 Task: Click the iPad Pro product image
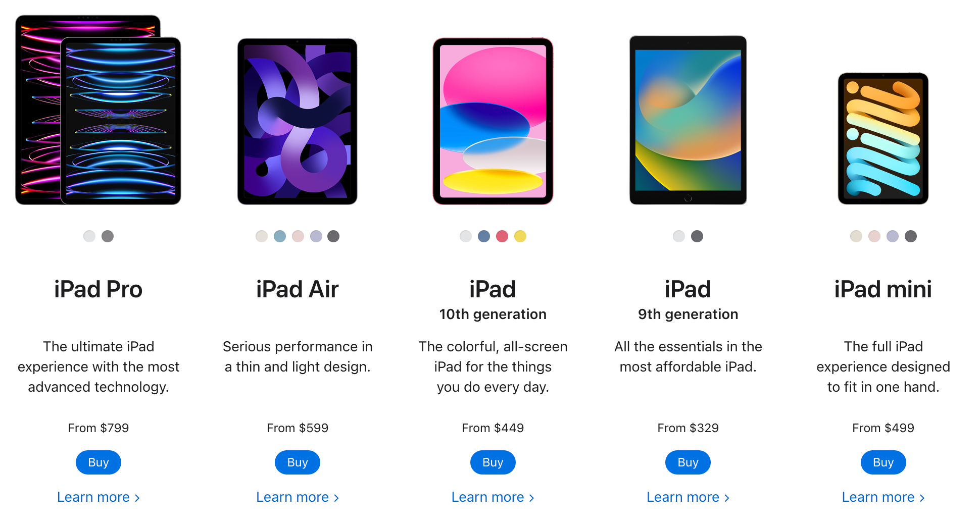point(99,110)
